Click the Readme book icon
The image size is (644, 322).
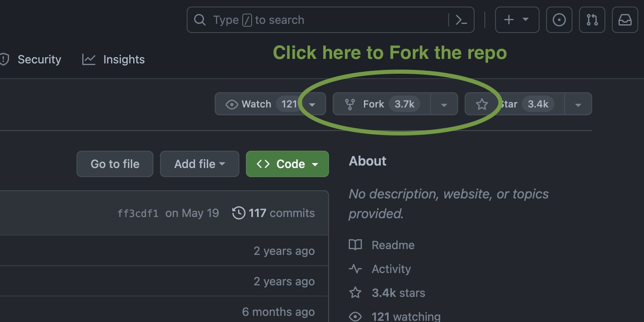pyautogui.click(x=355, y=245)
